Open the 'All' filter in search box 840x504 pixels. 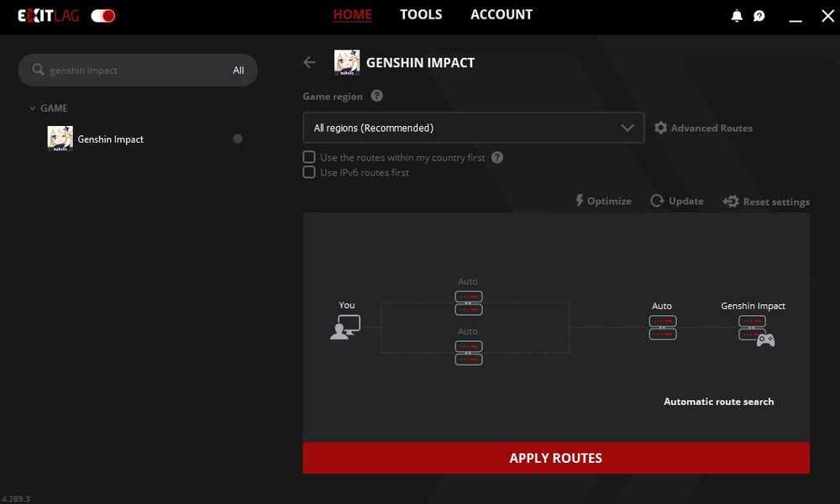click(238, 71)
